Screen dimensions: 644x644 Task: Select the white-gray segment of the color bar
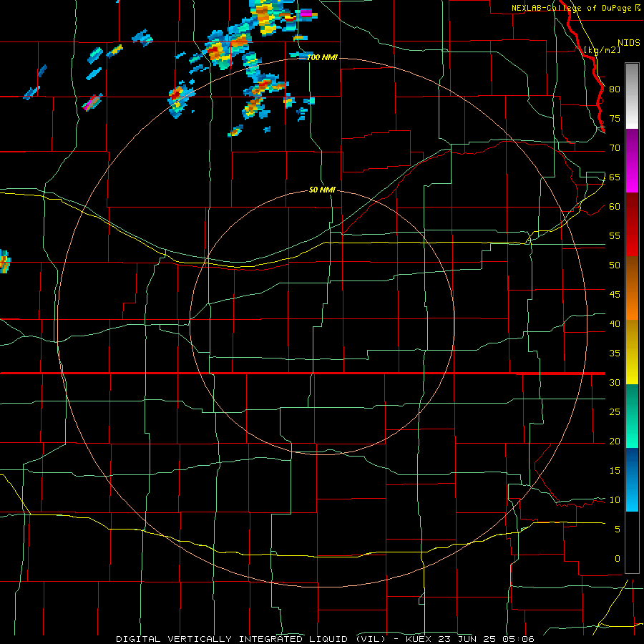point(632,96)
